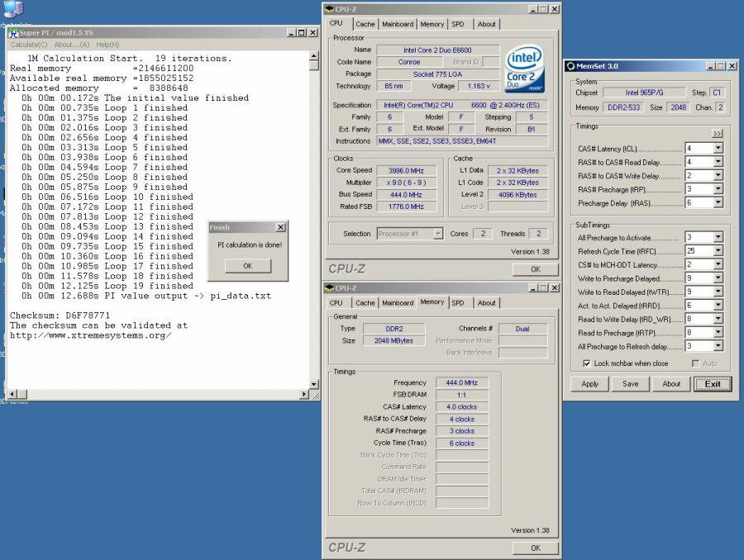This screenshot has width=744, height=560.
Task: Click the FSB:DRAM value '1:1'
Action: click(x=461, y=395)
